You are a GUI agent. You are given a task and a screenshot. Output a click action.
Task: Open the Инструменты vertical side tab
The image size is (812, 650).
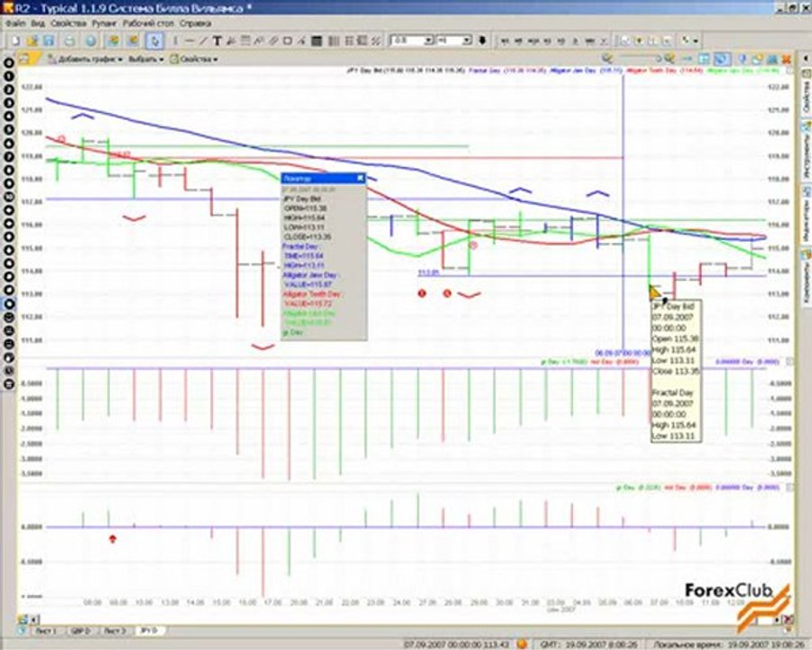[807, 151]
